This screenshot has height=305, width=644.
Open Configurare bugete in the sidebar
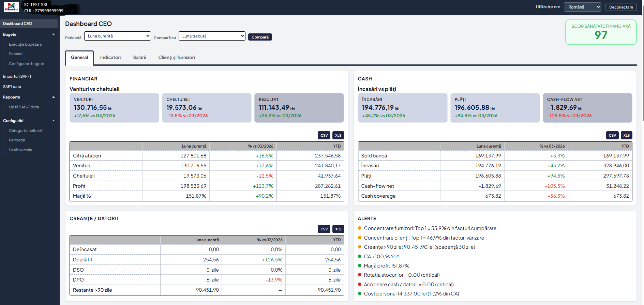coord(27,64)
